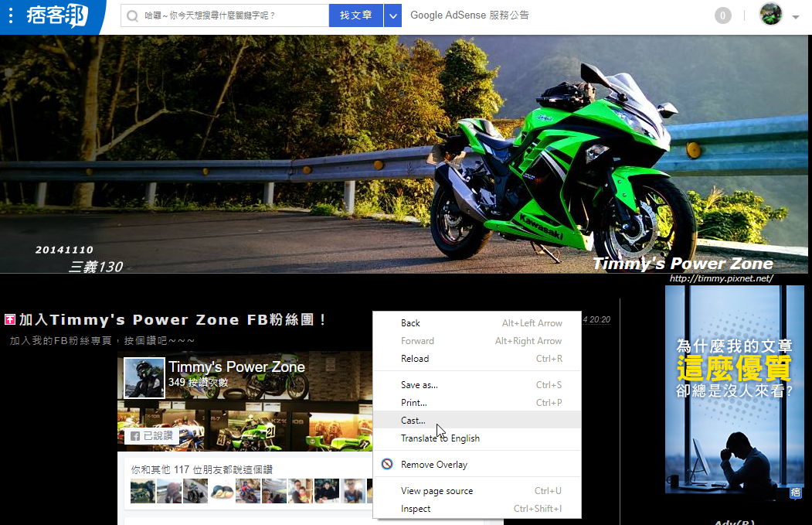The width and height of the screenshot is (812, 525).
Task: Choose Print... from context menu
Action: (x=477, y=403)
